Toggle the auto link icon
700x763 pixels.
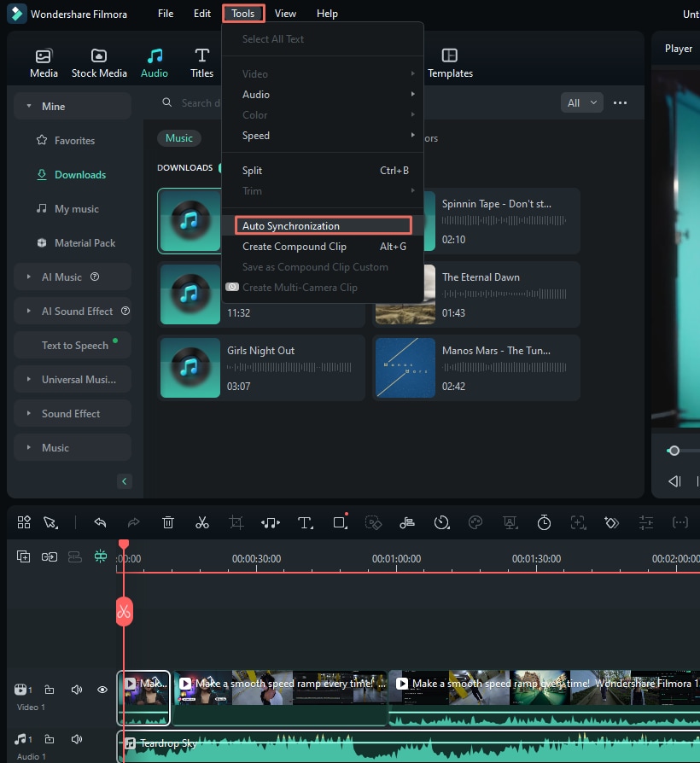[50, 556]
